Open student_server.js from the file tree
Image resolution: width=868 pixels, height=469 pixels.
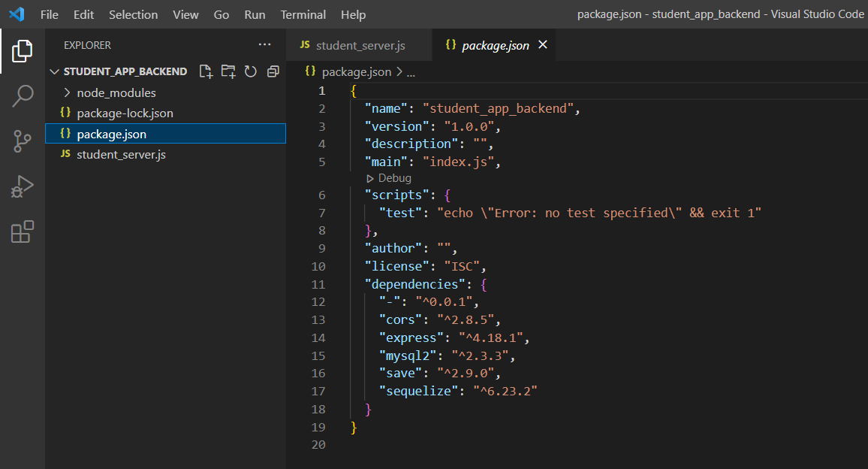[121, 154]
